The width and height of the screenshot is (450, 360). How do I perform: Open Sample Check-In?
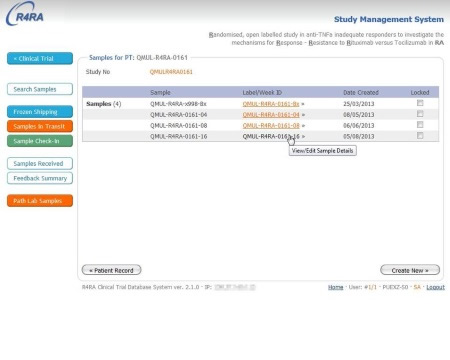click(x=40, y=141)
